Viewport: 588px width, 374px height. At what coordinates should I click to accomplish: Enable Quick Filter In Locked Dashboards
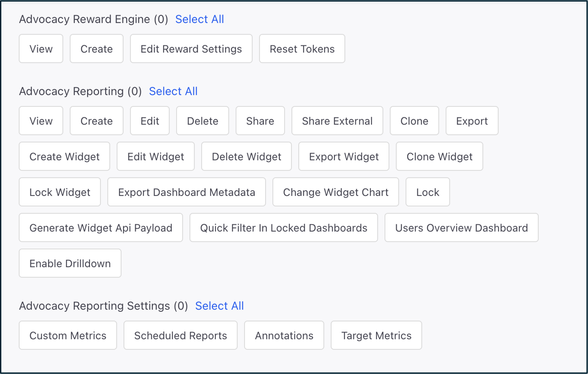pos(284,228)
